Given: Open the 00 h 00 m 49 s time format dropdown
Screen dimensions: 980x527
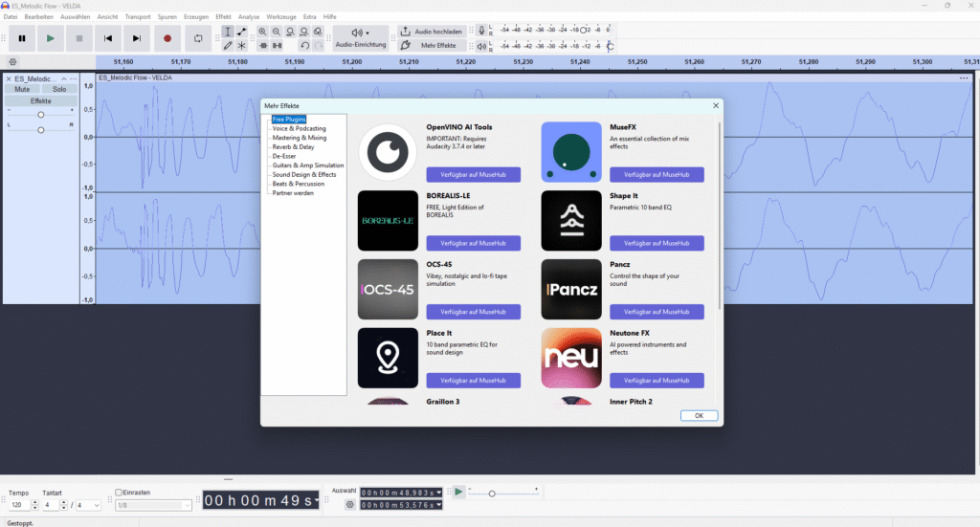Looking at the screenshot, I should [x=317, y=500].
